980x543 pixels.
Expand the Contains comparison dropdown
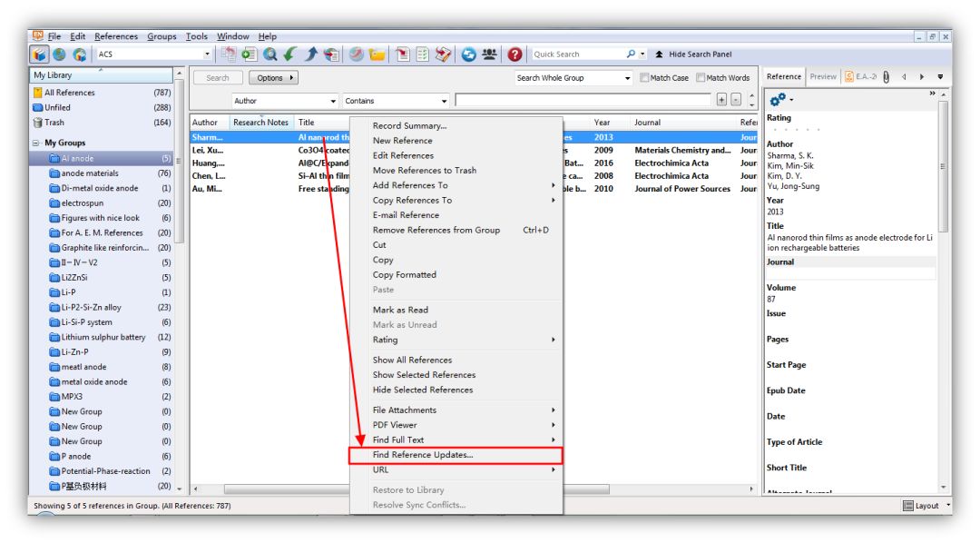[x=396, y=101]
